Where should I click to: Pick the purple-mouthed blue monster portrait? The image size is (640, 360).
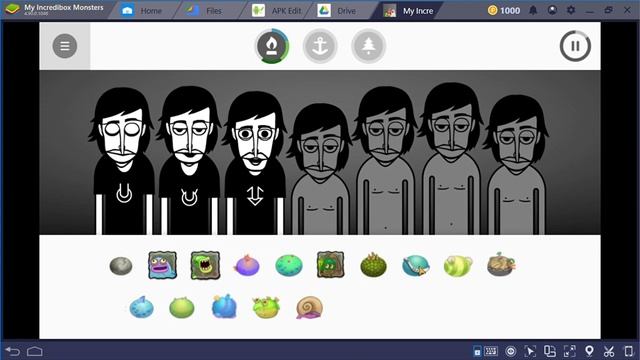coord(162,265)
